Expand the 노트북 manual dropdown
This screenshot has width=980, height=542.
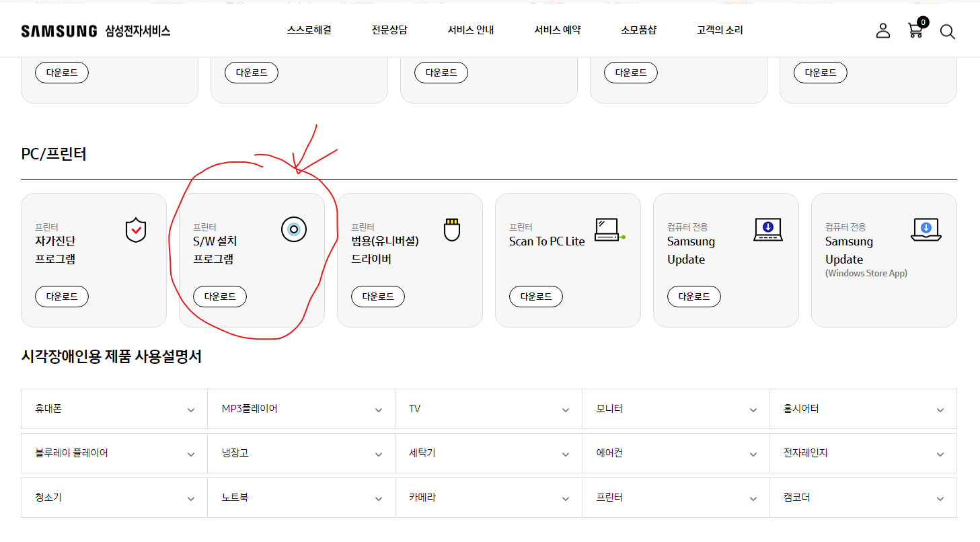pos(301,498)
